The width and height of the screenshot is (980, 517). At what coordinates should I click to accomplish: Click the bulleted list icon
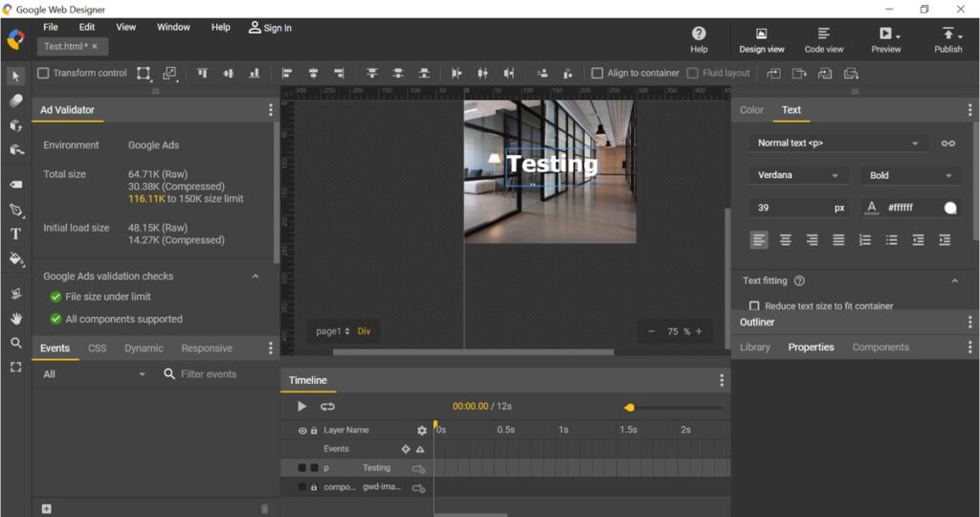891,240
